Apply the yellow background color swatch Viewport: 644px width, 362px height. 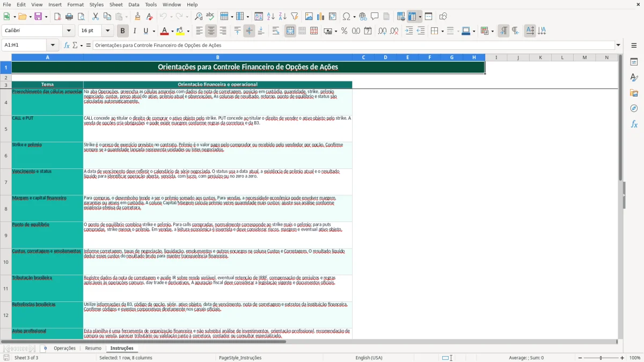click(x=180, y=31)
